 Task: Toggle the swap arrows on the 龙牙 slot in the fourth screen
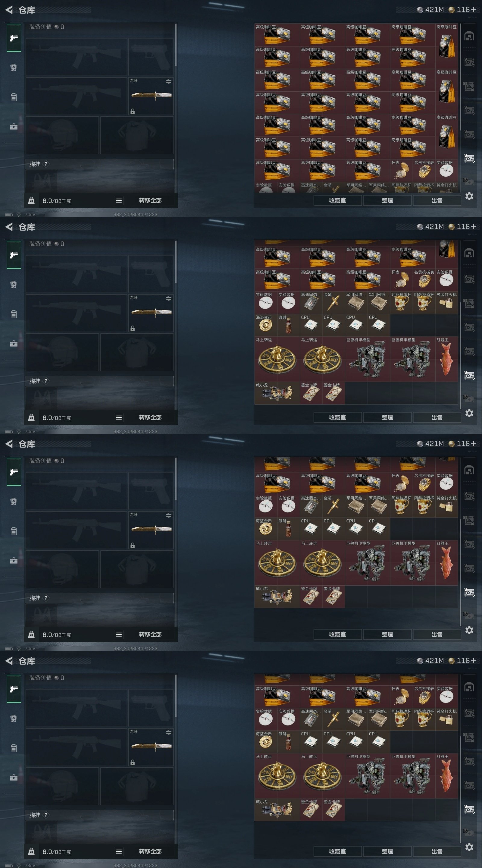coord(168,732)
